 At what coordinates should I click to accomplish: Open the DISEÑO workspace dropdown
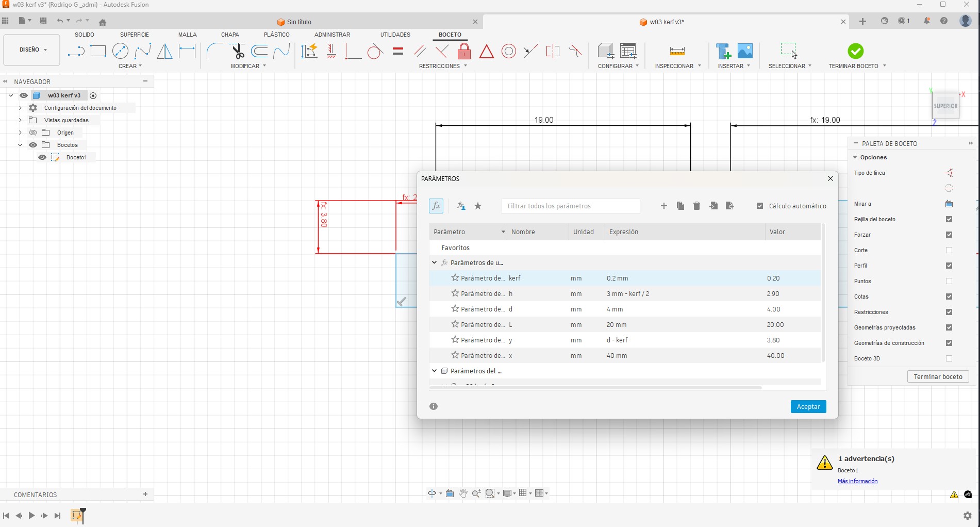coord(32,50)
